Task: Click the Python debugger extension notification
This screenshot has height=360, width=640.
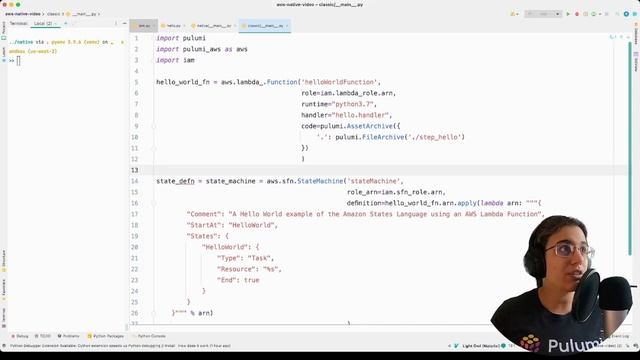Action: (120, 346)
